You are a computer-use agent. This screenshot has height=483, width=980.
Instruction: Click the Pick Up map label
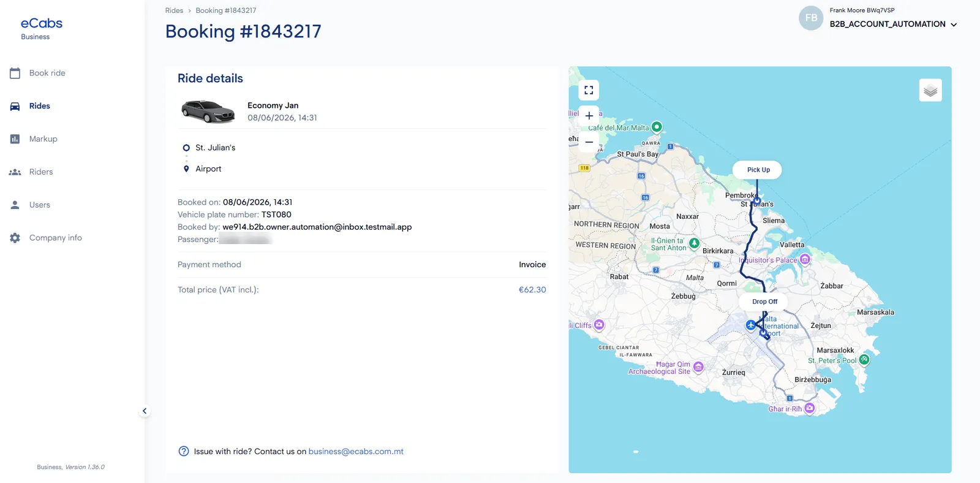pyautogui.click(x=758, y=170)
